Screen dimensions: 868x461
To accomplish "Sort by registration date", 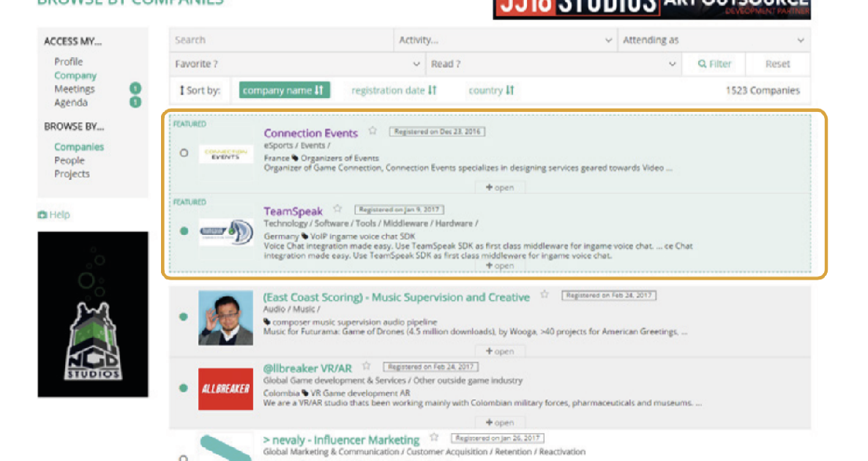I will click(394, 90).
